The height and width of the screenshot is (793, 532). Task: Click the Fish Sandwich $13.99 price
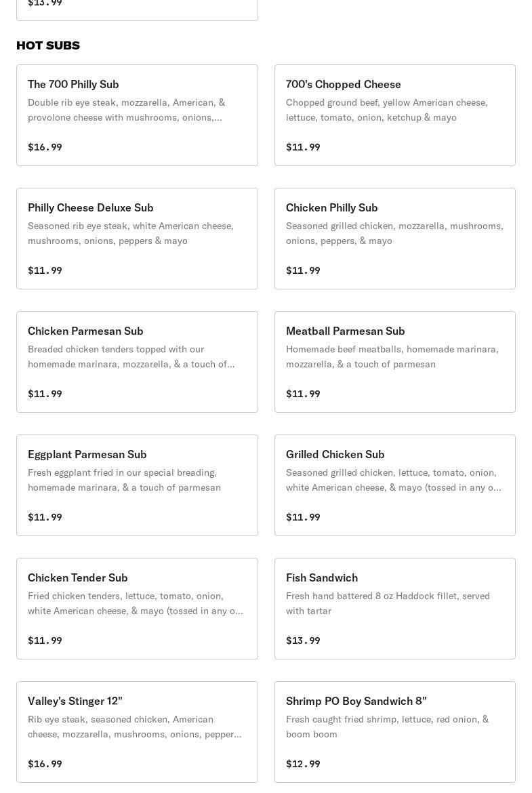(303, 640)
